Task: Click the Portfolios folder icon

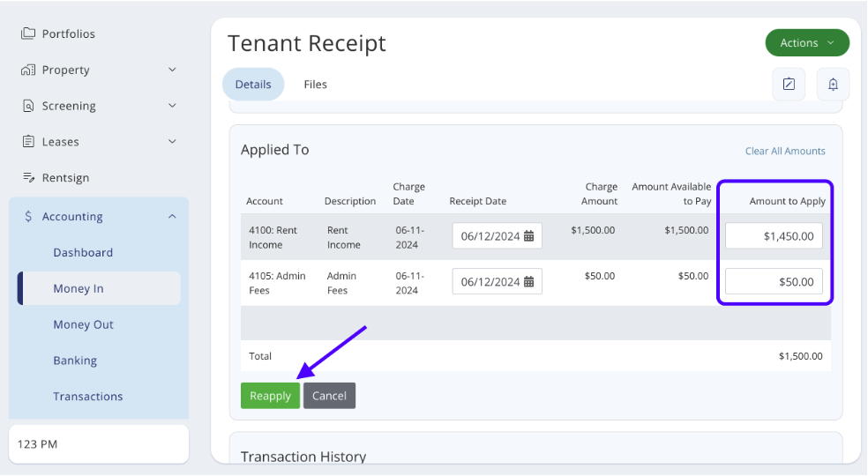Action: pyautogui.click(x=28, y=33)
